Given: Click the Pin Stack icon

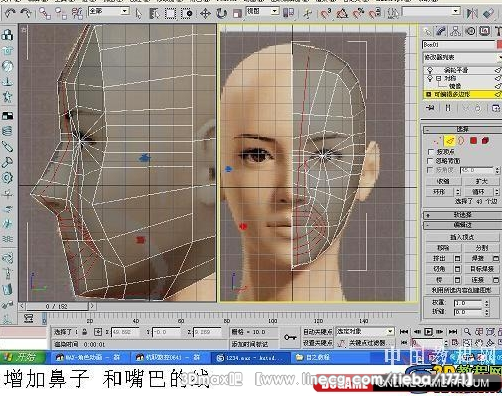Looking at the screenshot, I should click(430, 108).
